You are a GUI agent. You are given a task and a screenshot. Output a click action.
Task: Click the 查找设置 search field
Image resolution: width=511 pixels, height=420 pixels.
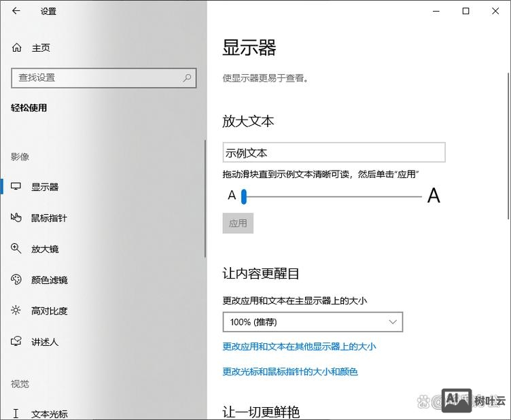[104, 78]
